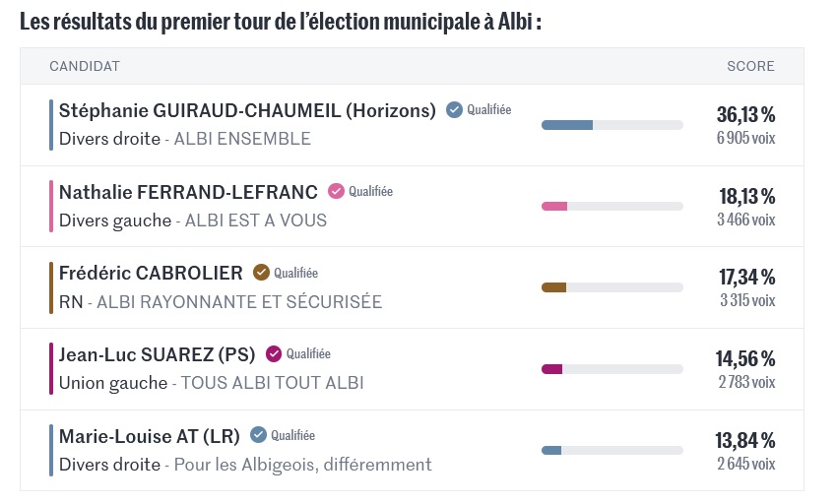Click the CANDIDAT column header
837x504 pixels.
[x=85, y=67]
